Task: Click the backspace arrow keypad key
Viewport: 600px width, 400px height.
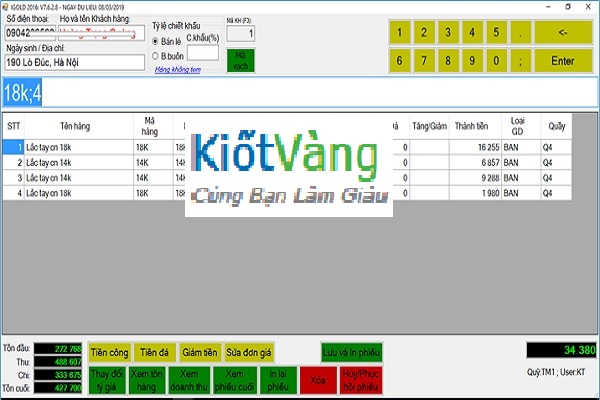Action: click(x=563, y=33)
